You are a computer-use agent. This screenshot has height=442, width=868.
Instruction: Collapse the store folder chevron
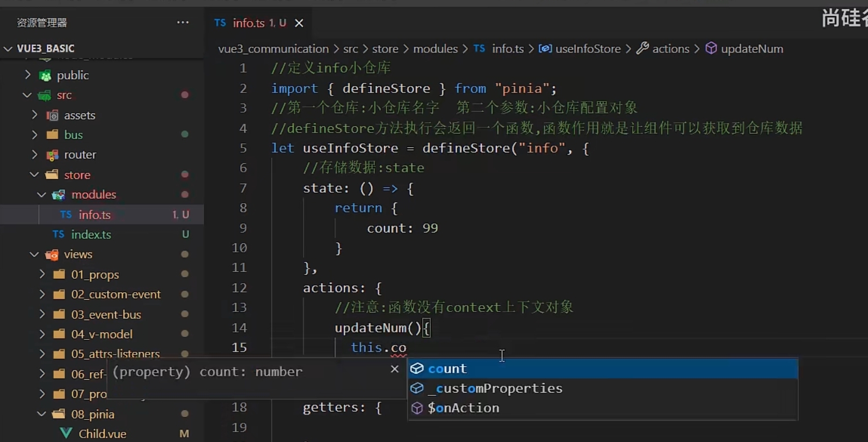[x=34, y=175]
